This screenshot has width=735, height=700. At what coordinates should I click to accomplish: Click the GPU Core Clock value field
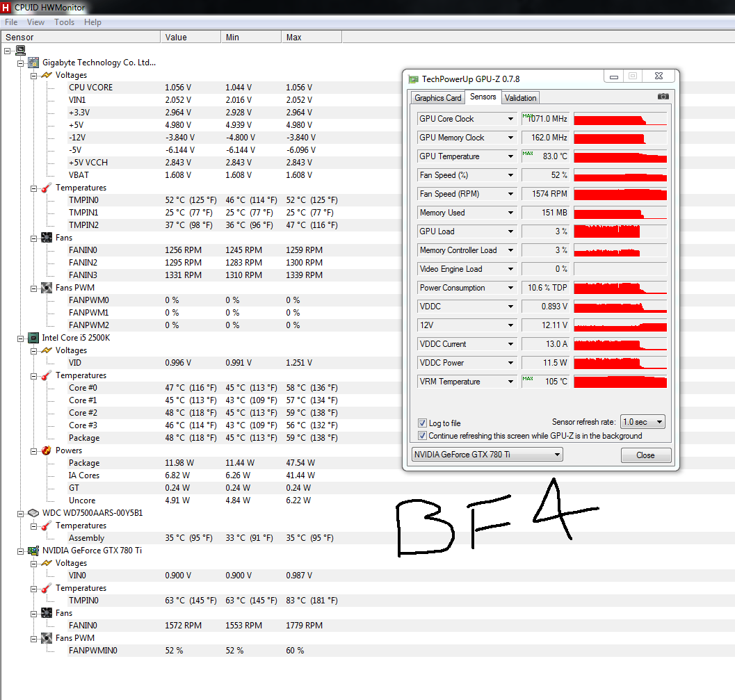point(545,119)
